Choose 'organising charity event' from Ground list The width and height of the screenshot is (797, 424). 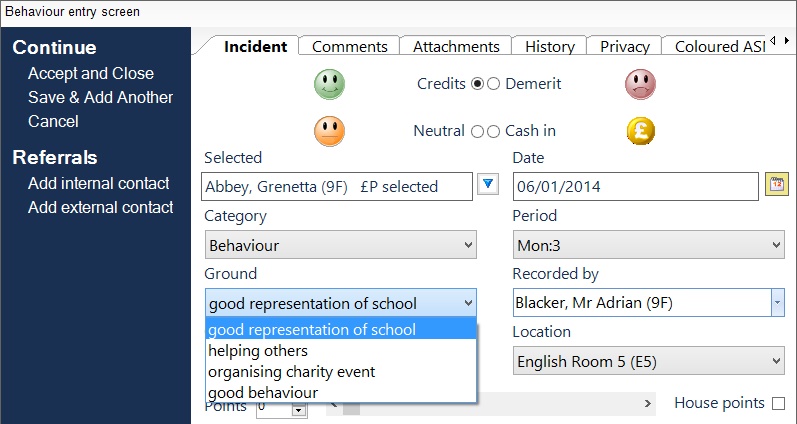pos(341,372)
